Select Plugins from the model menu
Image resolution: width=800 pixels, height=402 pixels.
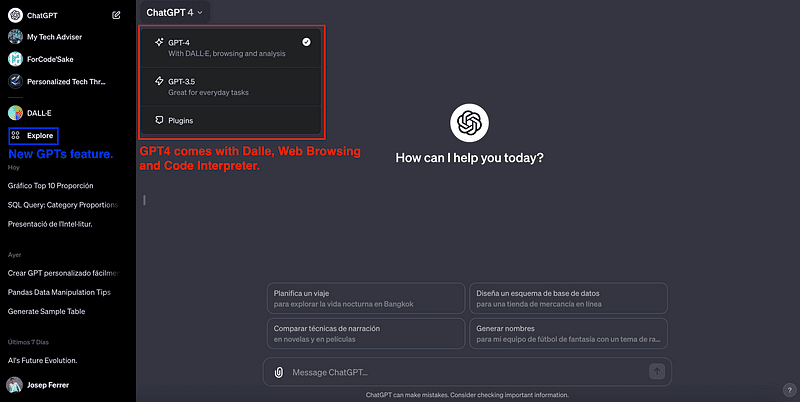pos(231,120)
